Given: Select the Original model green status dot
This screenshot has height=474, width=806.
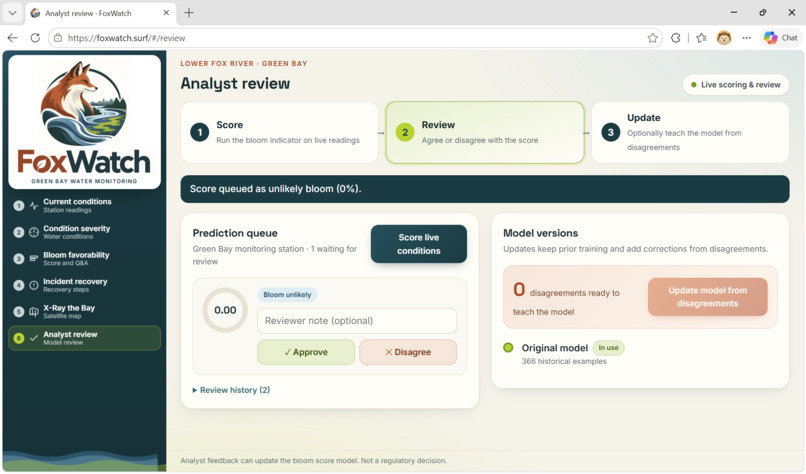Looking at the screenshot, I should (508, 348).
